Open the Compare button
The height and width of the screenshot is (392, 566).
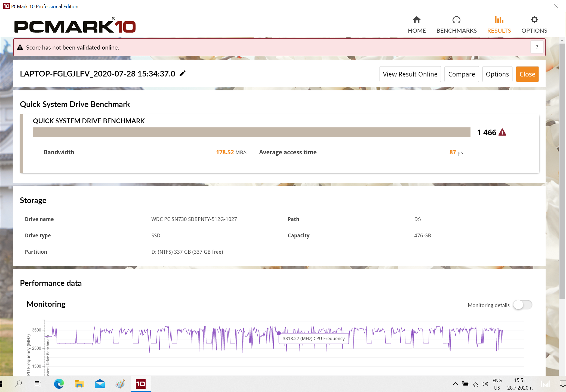click(462, 74)
